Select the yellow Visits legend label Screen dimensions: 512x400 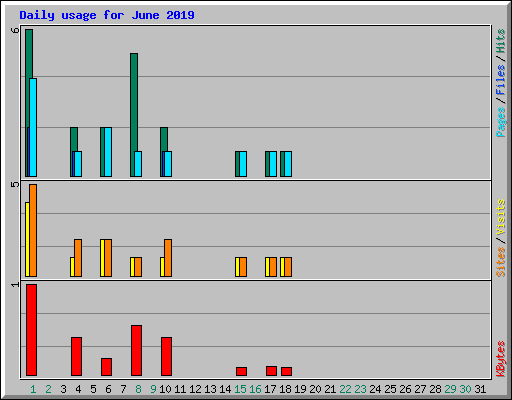501,217
